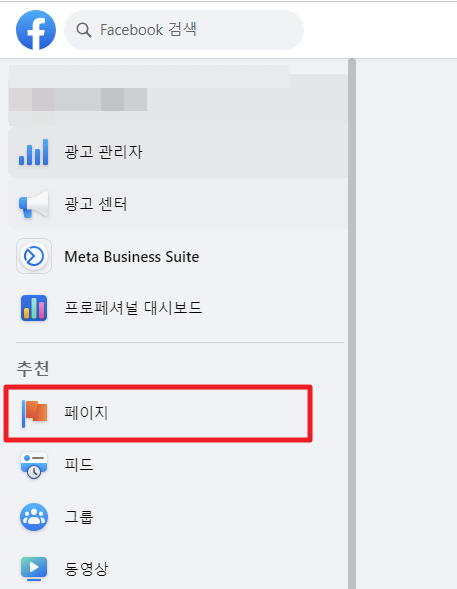Click the 동영상 play screen icon
457x589 pixels.
[34, 569]
